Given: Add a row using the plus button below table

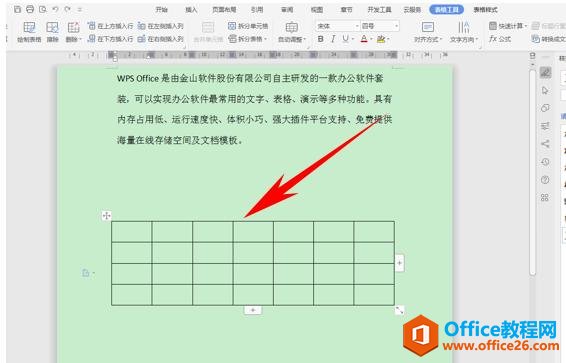Looking at the screenshot, I should pyautogui.click(x=253, y=310).
